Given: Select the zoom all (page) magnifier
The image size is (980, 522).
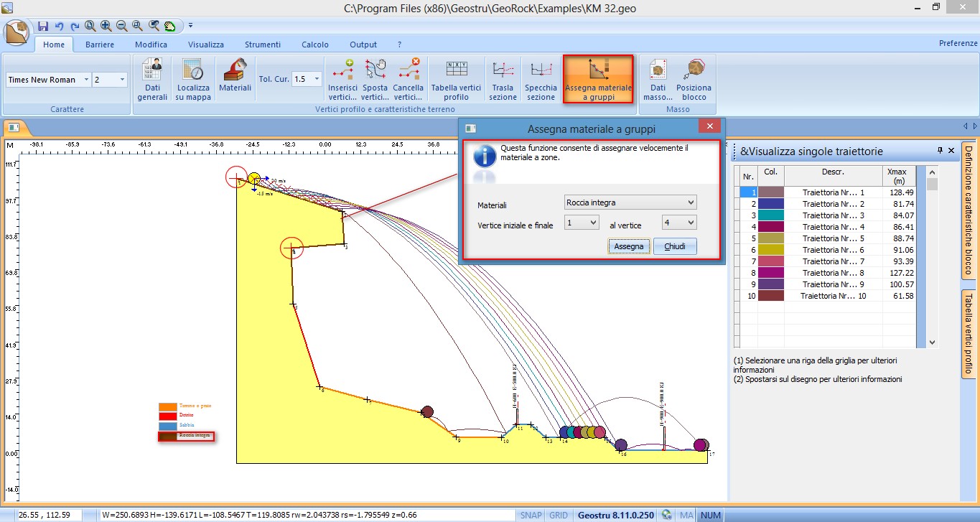Looking at the screenshot, I should (90, 26).
